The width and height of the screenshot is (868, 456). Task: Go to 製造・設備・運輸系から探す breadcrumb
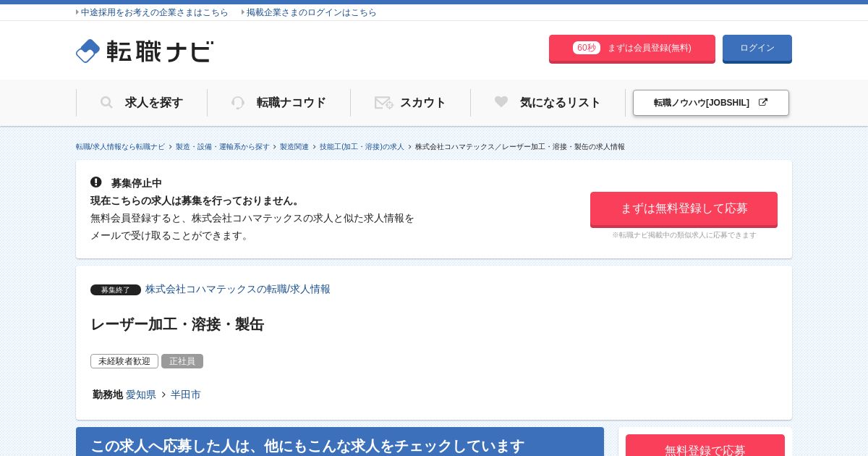tap(222, 147)
